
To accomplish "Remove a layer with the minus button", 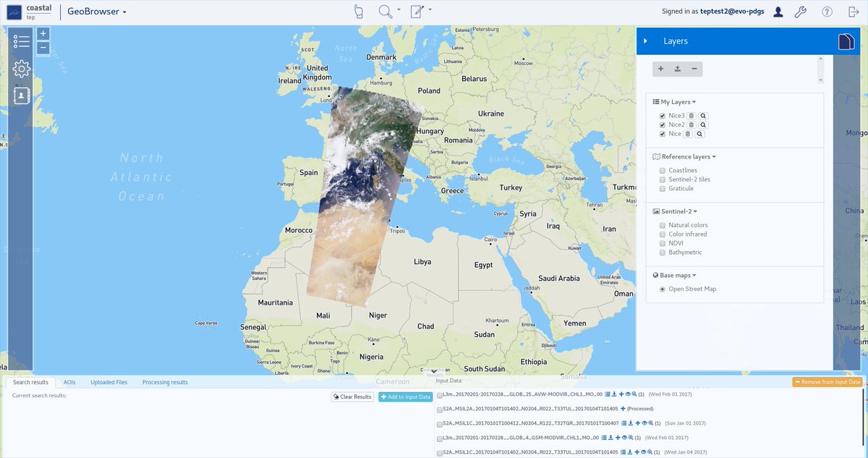I will pyautogui.click(x=694, y=69).
